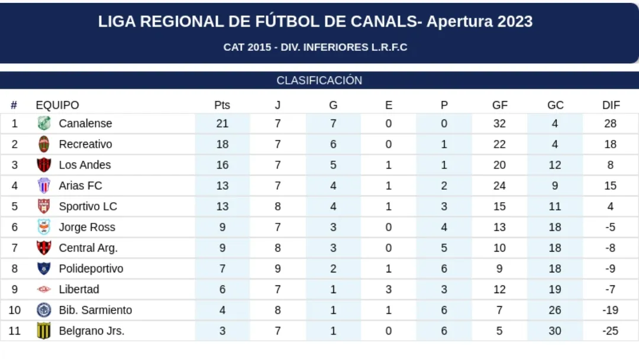
Task: Click the GF column header
Action: point(500,105)
